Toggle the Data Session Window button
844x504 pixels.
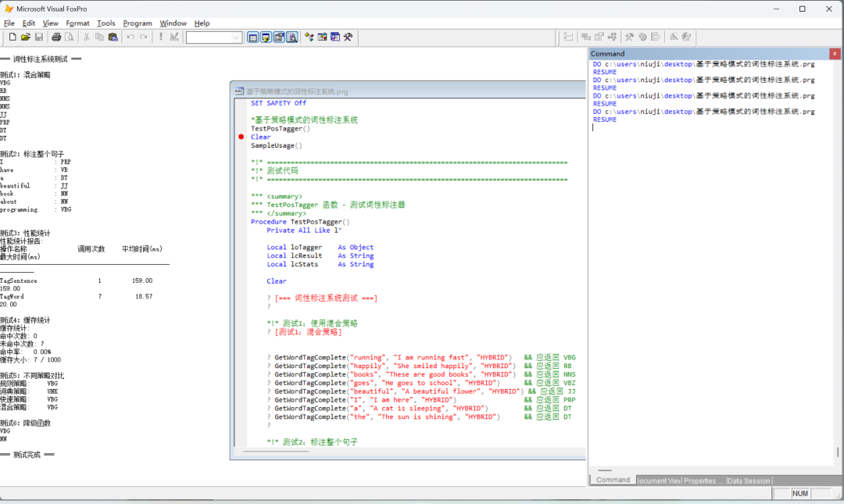tap(266, 37)
